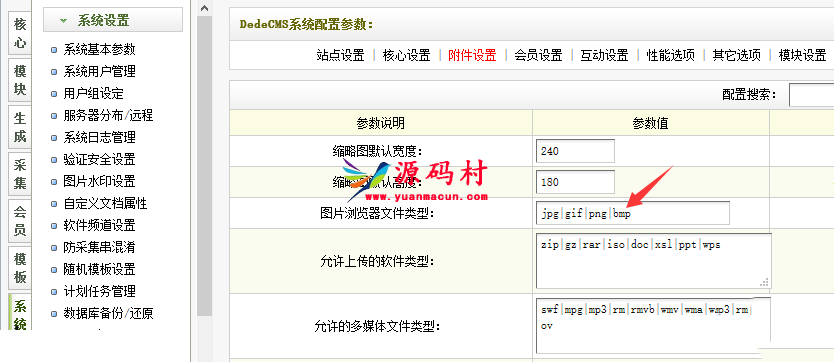The width and height of the screenshot is (834, 362).
Task: Select the 会员 vertical tab
Action: pyautogui.click(x=20, y=221)
